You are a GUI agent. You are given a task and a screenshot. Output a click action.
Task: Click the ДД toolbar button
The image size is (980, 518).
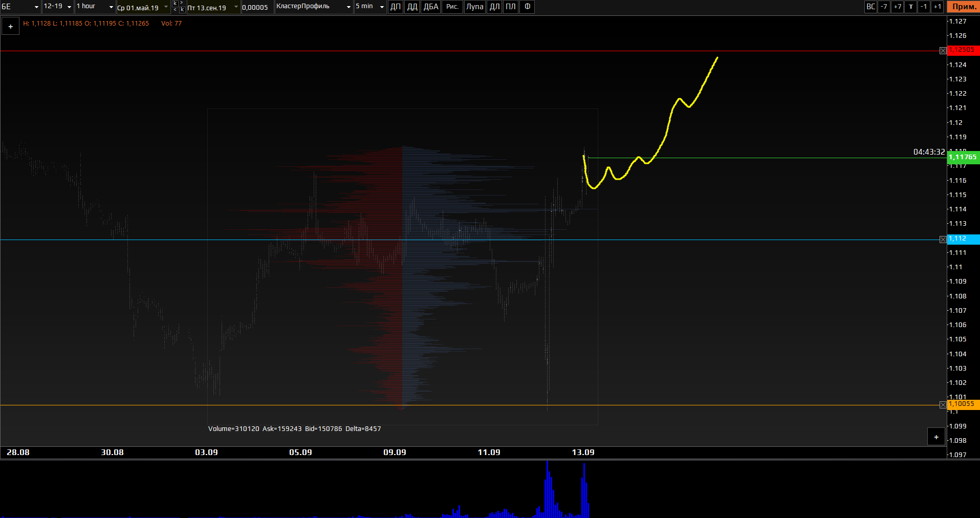click(x=412, y=7)
